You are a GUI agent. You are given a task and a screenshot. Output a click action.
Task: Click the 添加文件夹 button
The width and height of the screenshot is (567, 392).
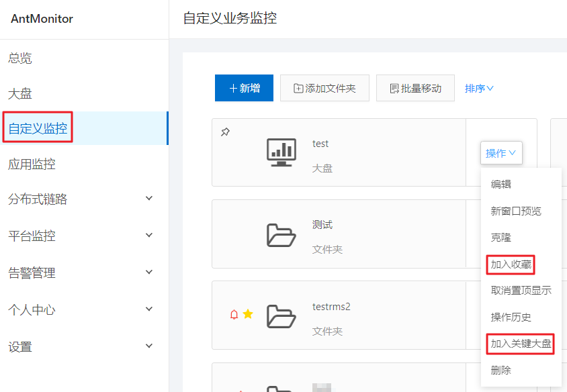tap(324, 88)
